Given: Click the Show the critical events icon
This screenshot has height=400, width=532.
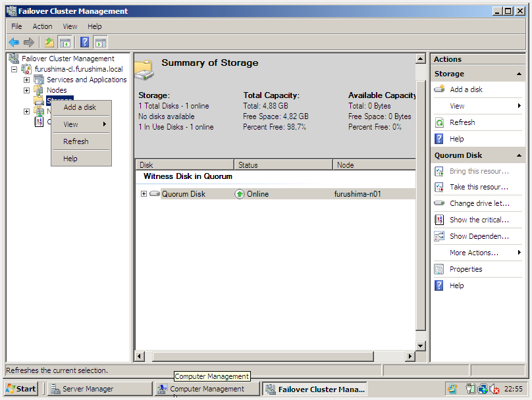Looking at the screenshot, I should [439, 220].
